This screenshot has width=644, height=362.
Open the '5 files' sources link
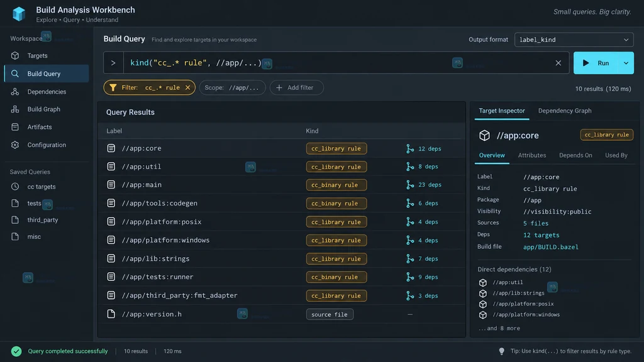(536, 223)
